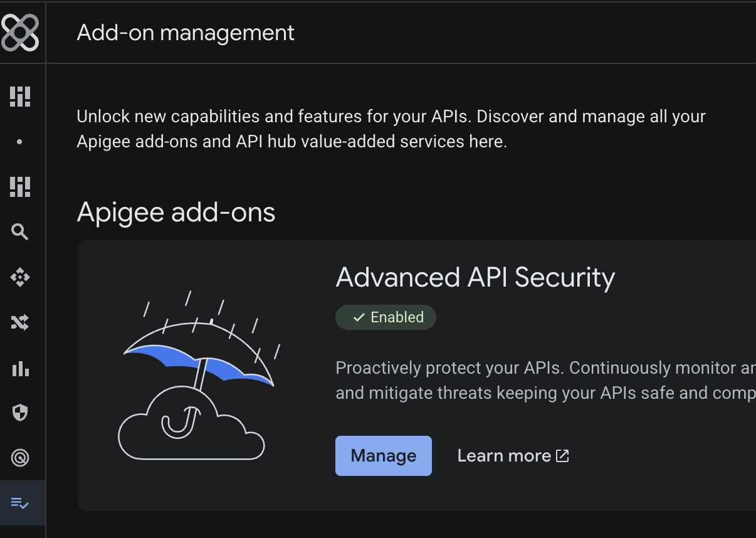Select the deploy diamond icon
The height and width of the screenshot is (538, 756).
[19, 277]
